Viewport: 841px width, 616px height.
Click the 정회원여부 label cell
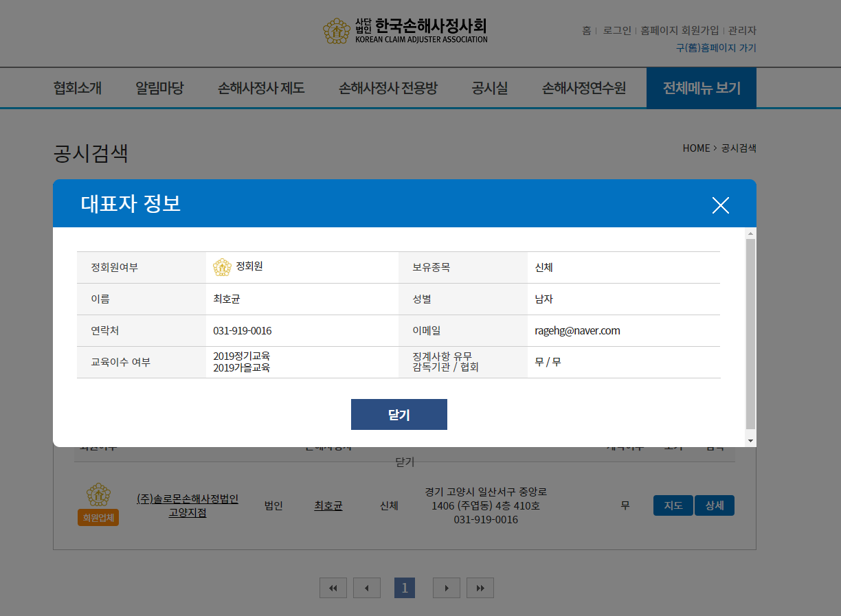(142, 267)
